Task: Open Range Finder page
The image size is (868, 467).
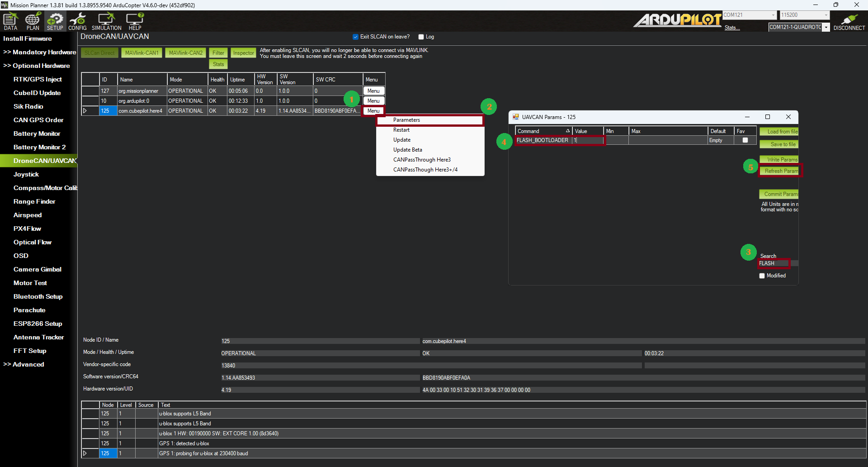Action: coord(34,201)
